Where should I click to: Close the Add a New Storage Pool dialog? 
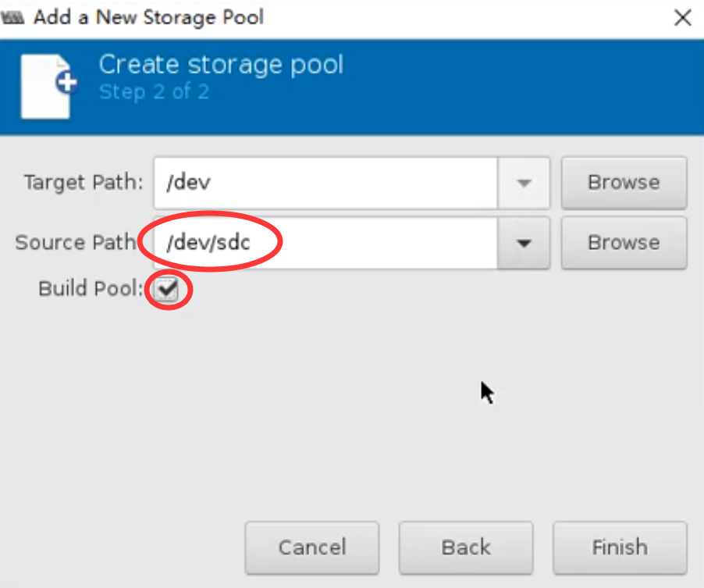pos(682,18)
